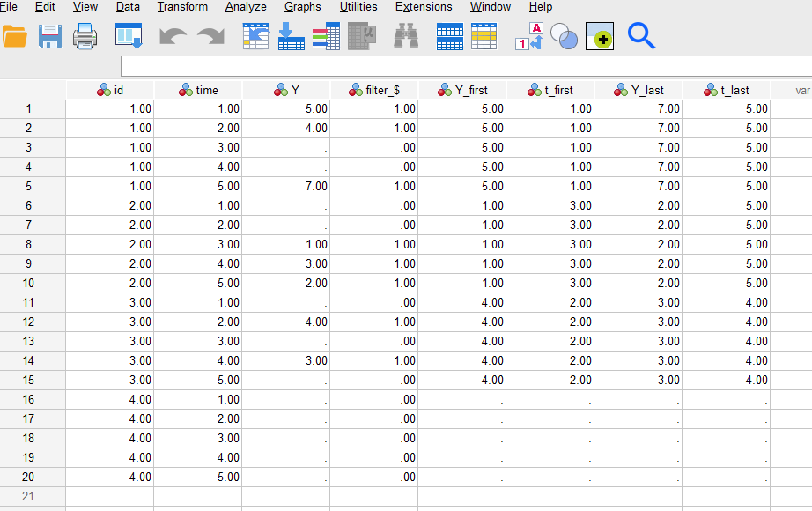Click time cell 5.00 in row 20
The height and width of the screenshot is (511, 812).
198,477
